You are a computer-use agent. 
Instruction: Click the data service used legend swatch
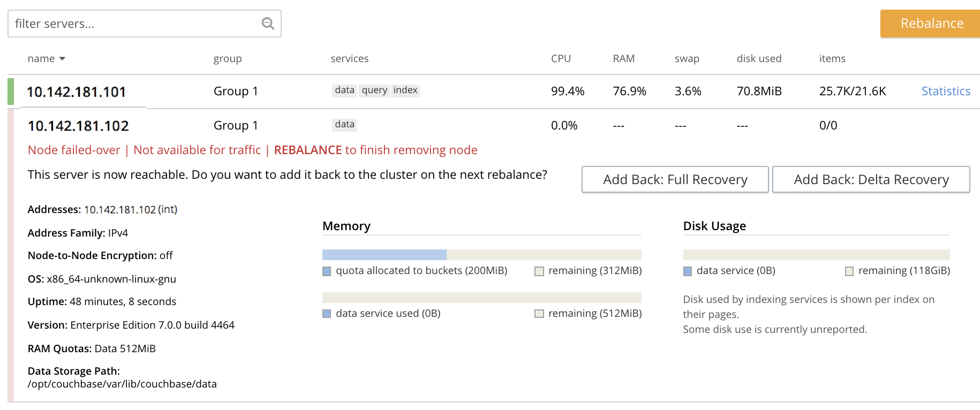(327, 314)
